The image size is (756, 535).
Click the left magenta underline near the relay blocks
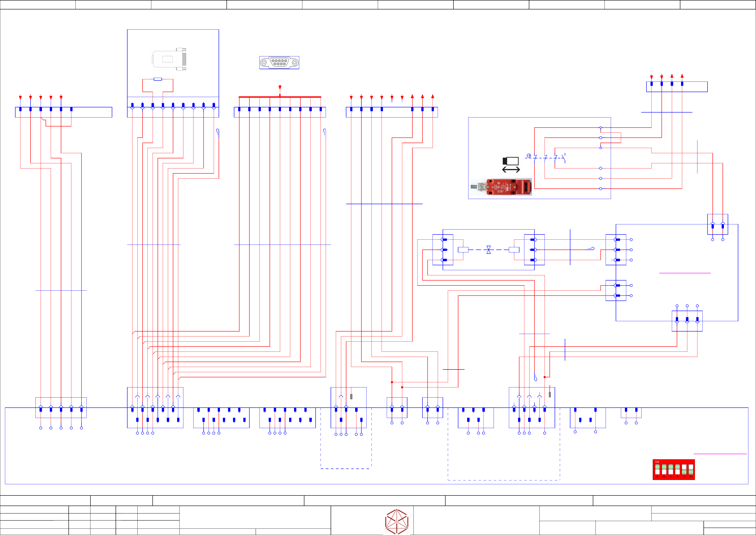[685, 273]
